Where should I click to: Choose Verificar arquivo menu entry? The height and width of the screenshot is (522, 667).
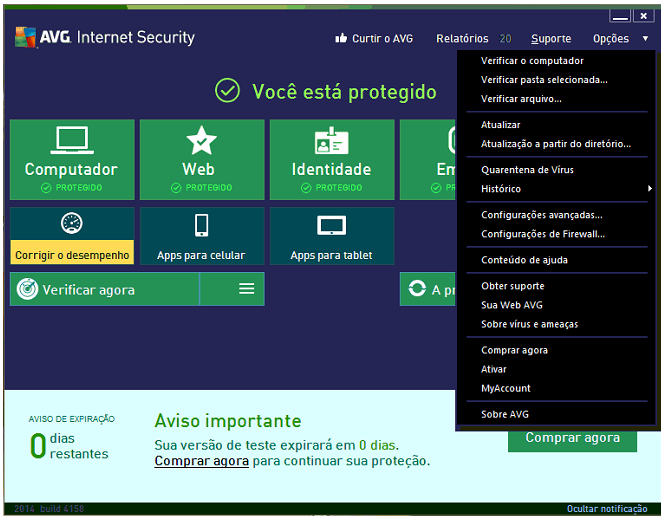(521, 99)
